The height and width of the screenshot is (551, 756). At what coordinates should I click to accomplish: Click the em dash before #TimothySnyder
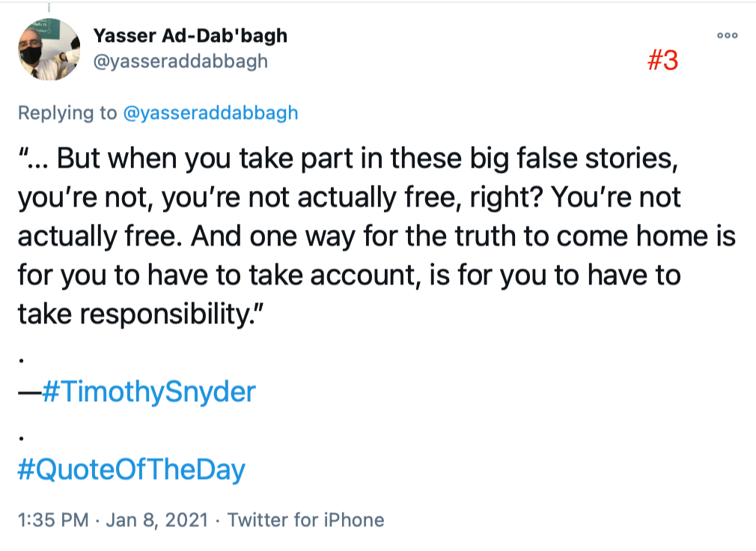pyautogui.click(x=29, y=392)
